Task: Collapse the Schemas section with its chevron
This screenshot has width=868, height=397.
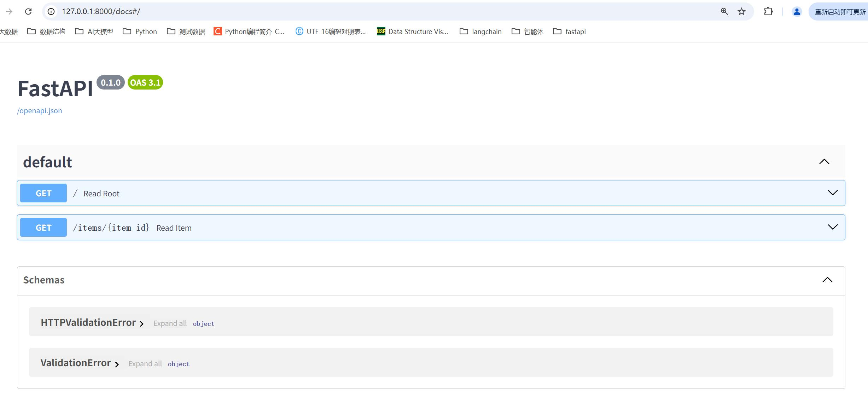Action: (827, 280)
